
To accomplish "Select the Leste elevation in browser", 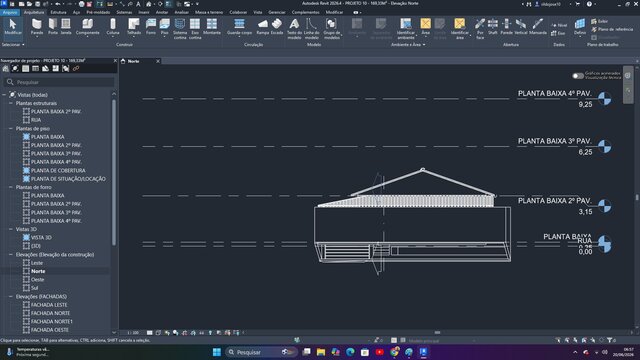I will [x=37, y=263].
